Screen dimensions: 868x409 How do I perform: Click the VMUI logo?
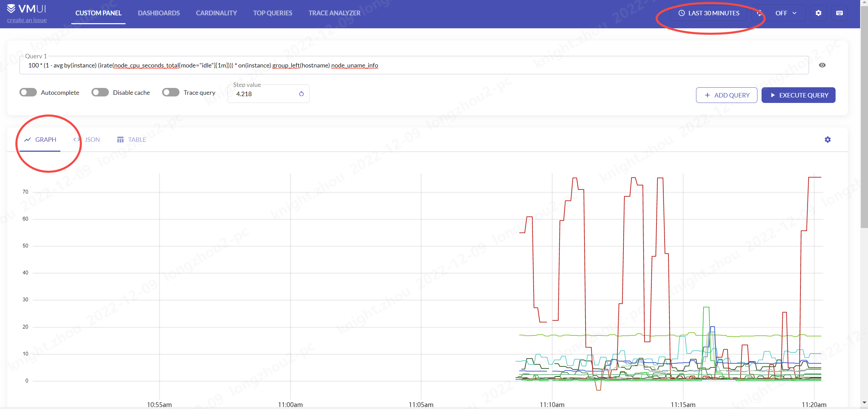tap(27, 9)
